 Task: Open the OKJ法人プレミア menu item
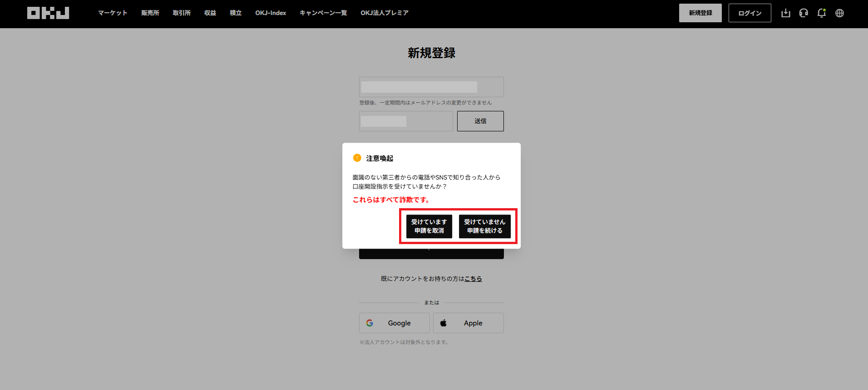click(x=385, y=13)
